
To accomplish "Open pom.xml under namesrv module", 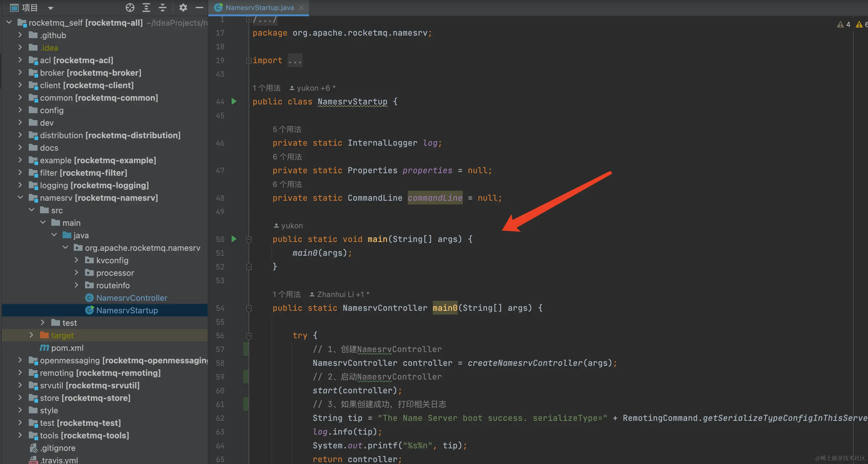I will (x=67, y=348).
